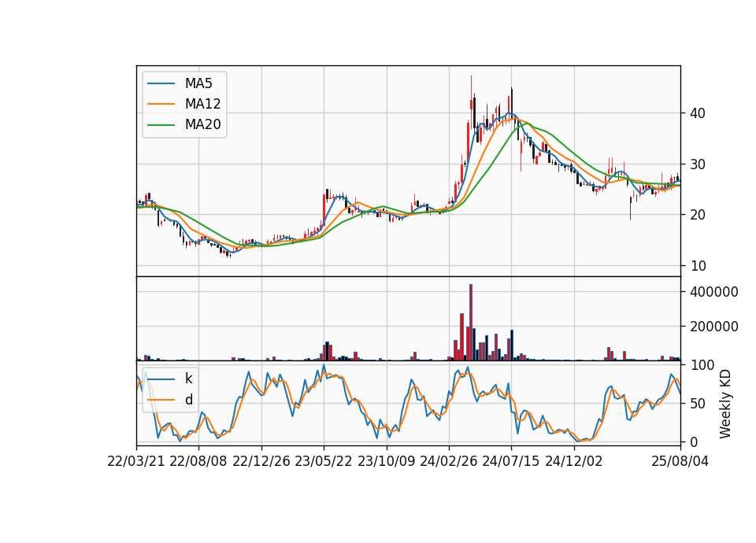
Task: Click the volume axis label 400000
Action: point(714,292)
